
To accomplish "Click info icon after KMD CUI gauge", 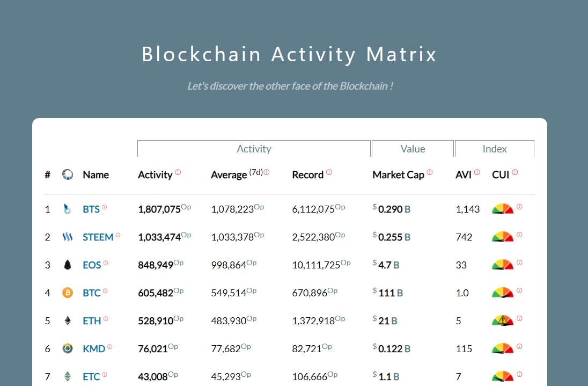I will point(519,346).
